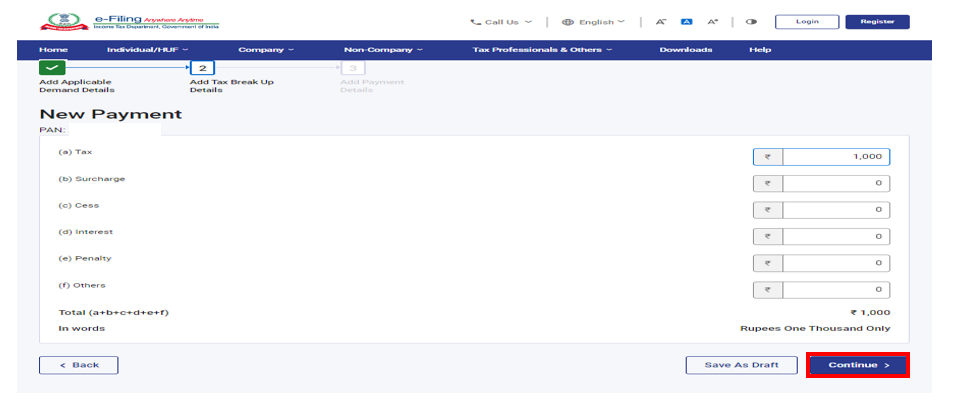This screenshot has width=959, height=404.
Task: Open the Call Us dropdown
Action: [x=501, y=22]
